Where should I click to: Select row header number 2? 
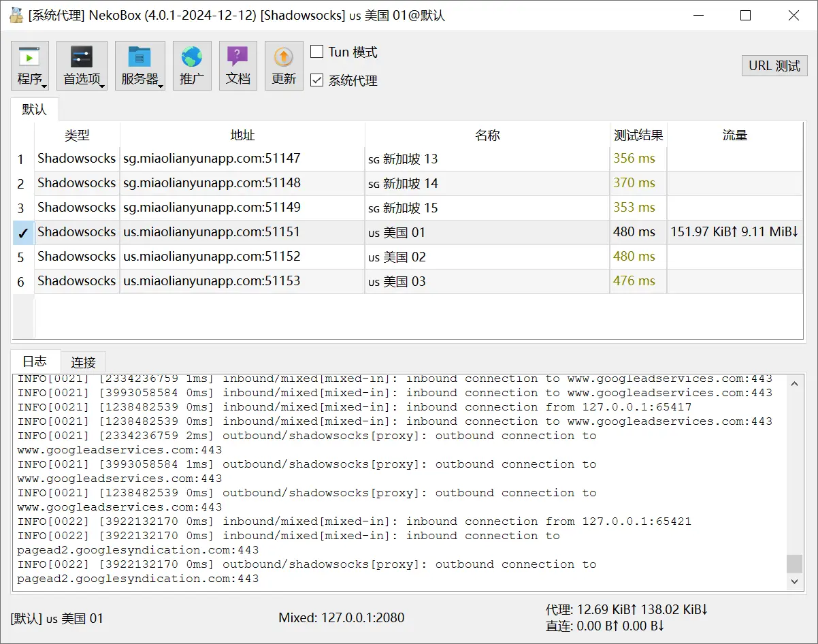[x=22, y=184]
